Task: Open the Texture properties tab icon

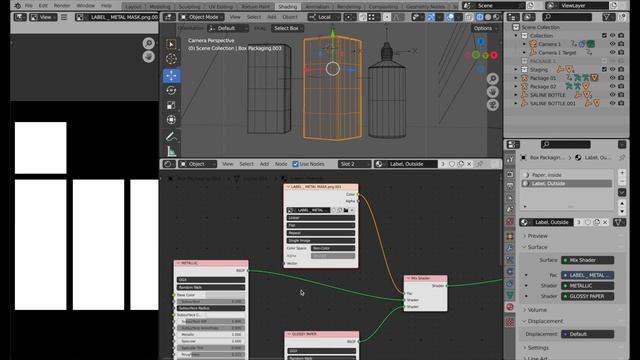Action: coord(510,322)
